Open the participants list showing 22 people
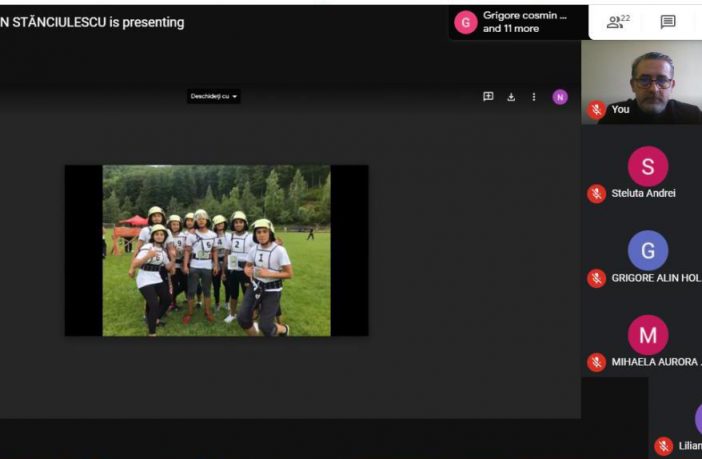Image resolution: width=702 pixels, height=459 pixels. tap(618, 21)
